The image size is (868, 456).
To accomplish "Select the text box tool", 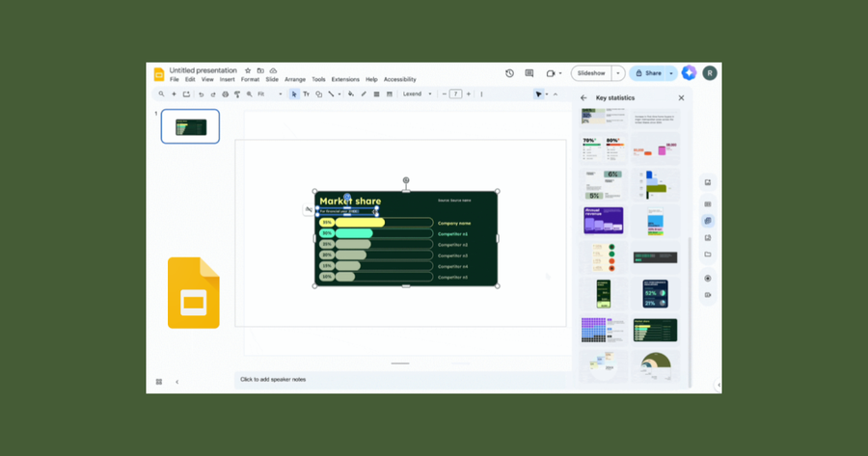I will pyautogui.click(x=306, y=94).
